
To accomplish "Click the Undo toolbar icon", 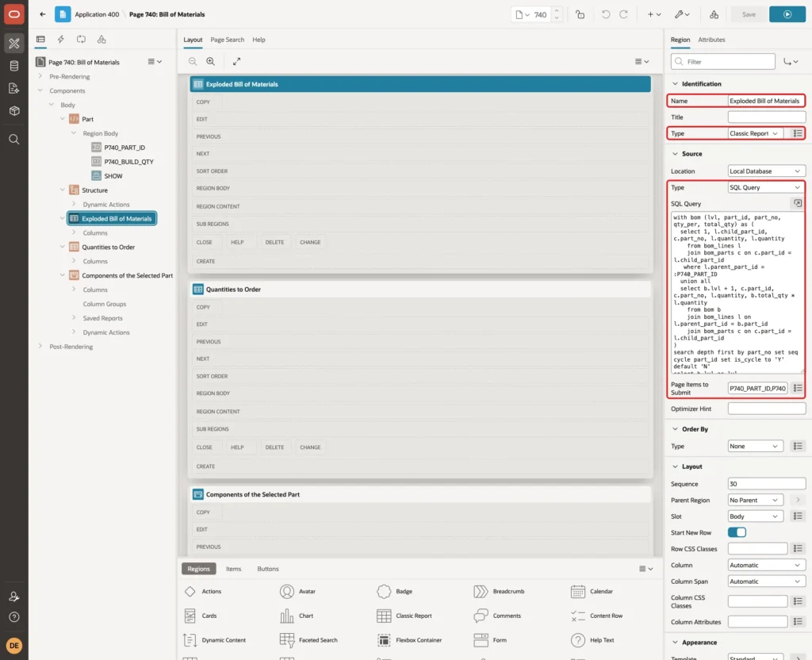I will [x=605, y=14].
